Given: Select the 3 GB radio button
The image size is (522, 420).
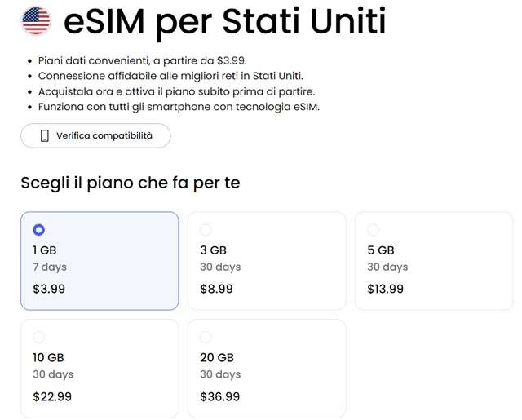Looking at the screenshot, I should [206, 230].
